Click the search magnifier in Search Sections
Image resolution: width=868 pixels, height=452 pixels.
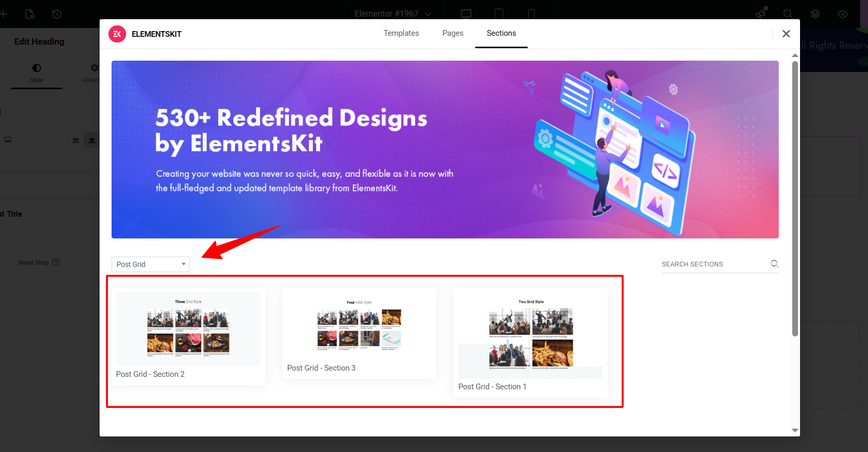point(774,264)
